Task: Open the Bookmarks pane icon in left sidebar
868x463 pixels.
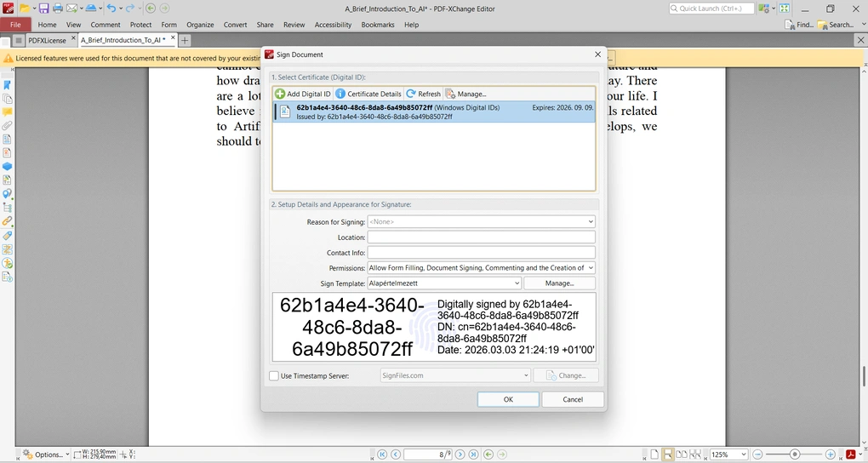Action: 7,85
